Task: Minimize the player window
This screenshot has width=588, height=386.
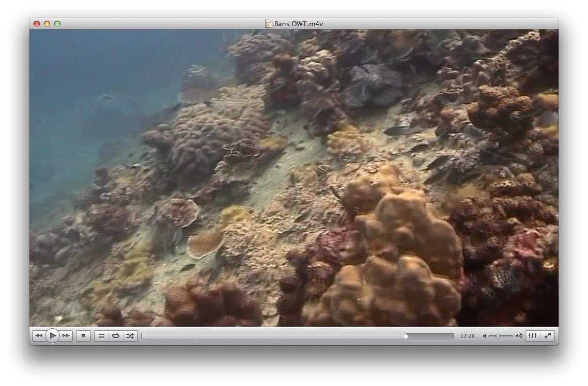Action: click(x=47, y=24)
